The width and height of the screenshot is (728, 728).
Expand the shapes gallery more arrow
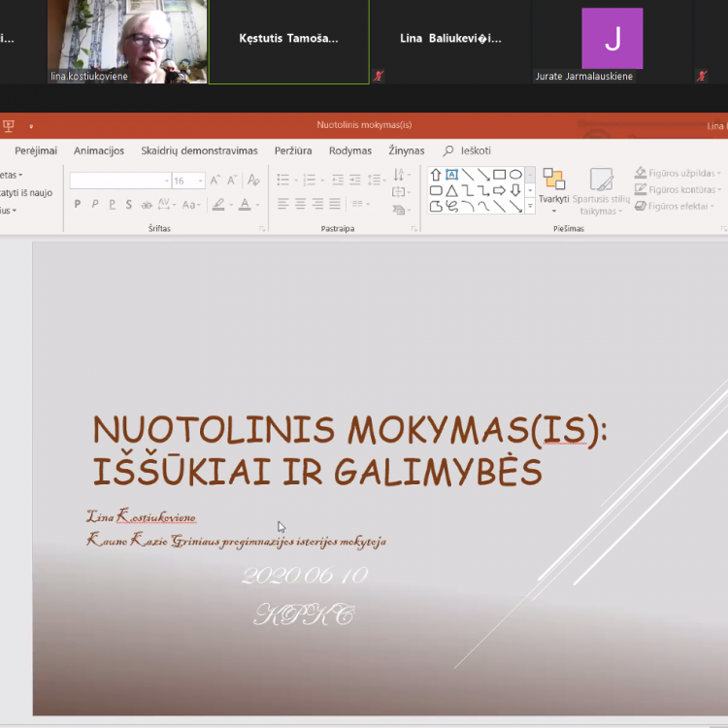click(x=530, y=206)
